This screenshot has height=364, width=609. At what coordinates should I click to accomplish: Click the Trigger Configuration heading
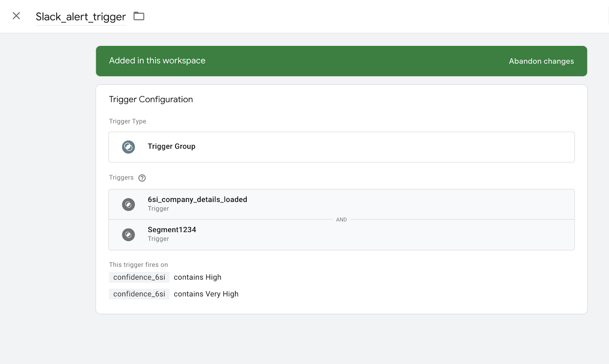(x=151, y=99)
